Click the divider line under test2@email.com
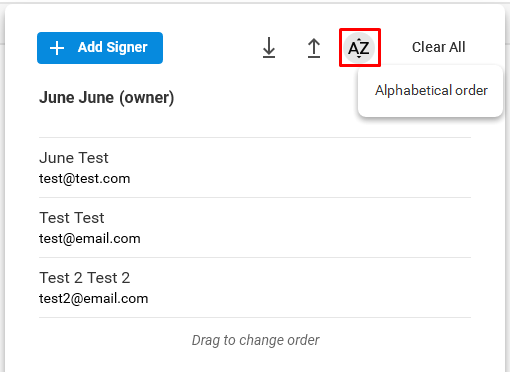This screenshot has width=510, height=372. (255, 317)
